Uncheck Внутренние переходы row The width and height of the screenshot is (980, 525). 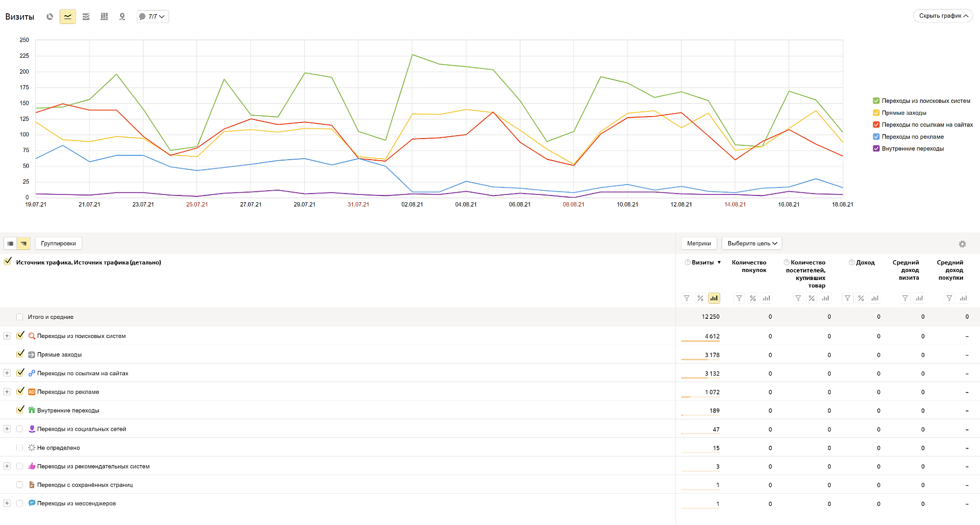point(20,410)
